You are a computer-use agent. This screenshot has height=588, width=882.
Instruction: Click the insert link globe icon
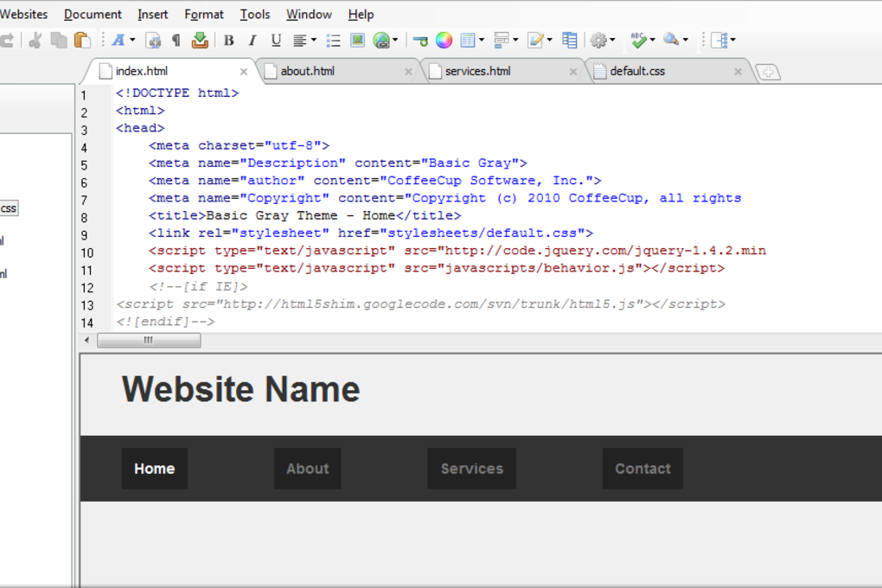click(381, 40)
